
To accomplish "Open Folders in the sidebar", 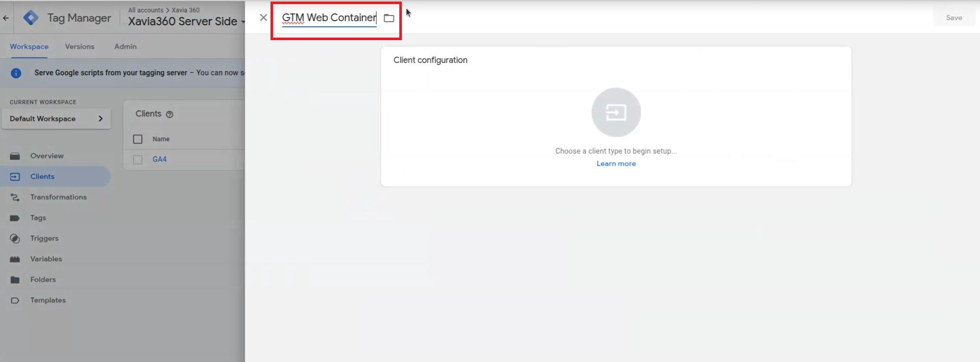I will tap(43, 280).
